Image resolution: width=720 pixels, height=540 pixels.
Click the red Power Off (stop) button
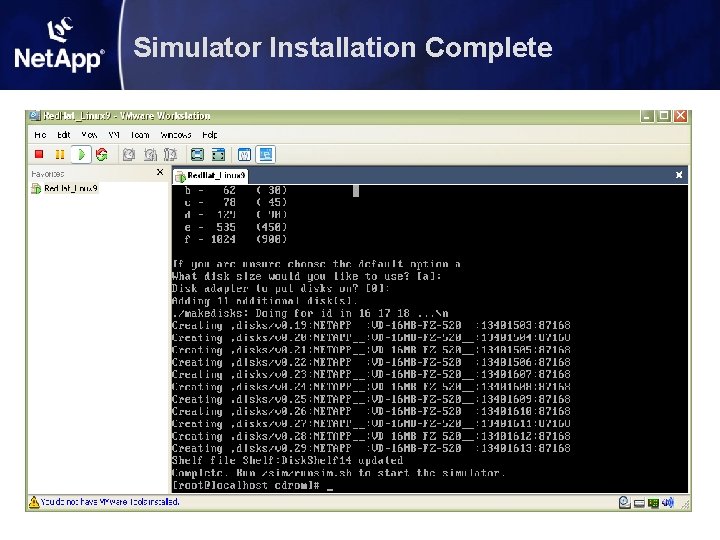39,154
